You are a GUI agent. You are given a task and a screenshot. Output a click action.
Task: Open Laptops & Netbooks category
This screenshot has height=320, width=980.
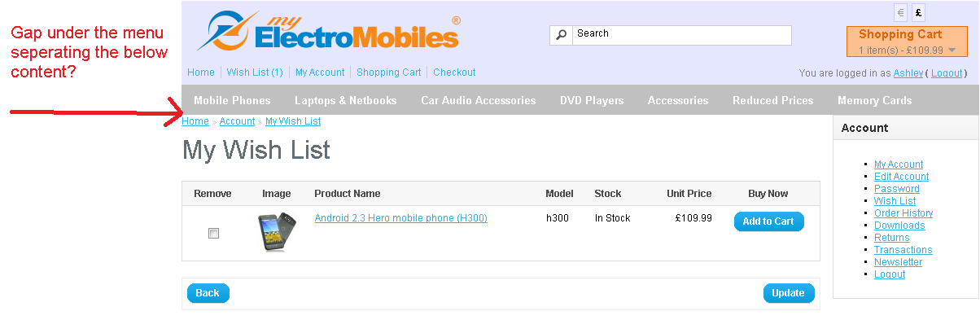click(x=345, y=100)
